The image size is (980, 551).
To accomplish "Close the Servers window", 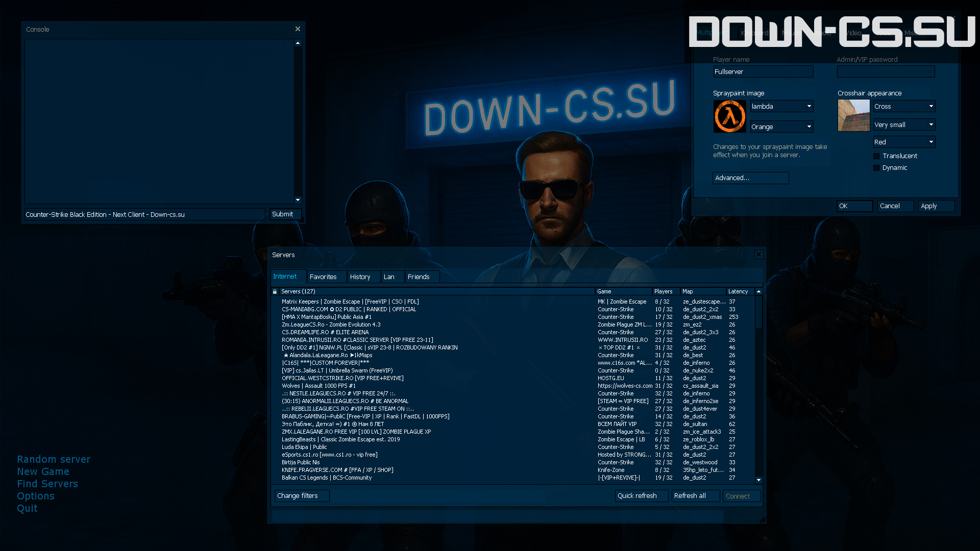I will pos(758,255).
